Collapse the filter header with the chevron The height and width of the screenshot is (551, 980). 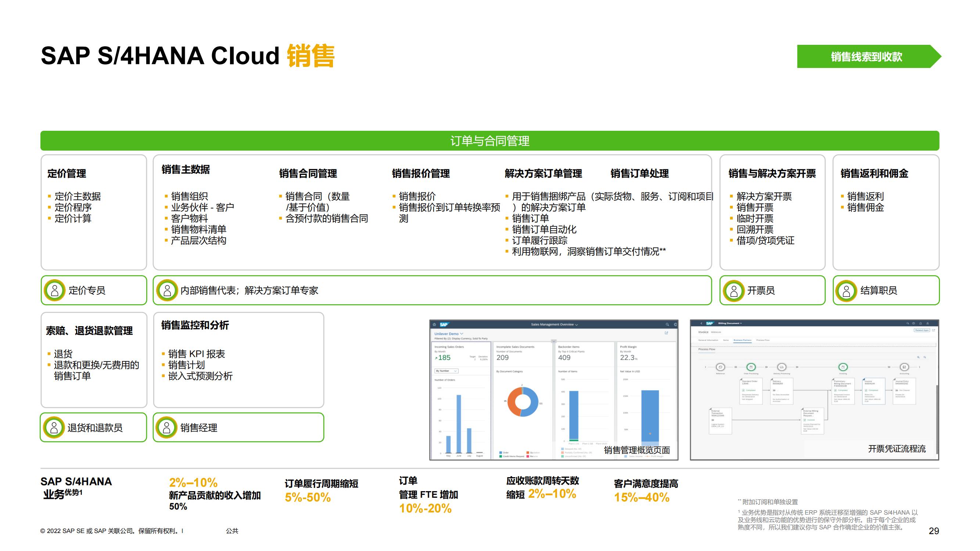[x=554, y=341]
